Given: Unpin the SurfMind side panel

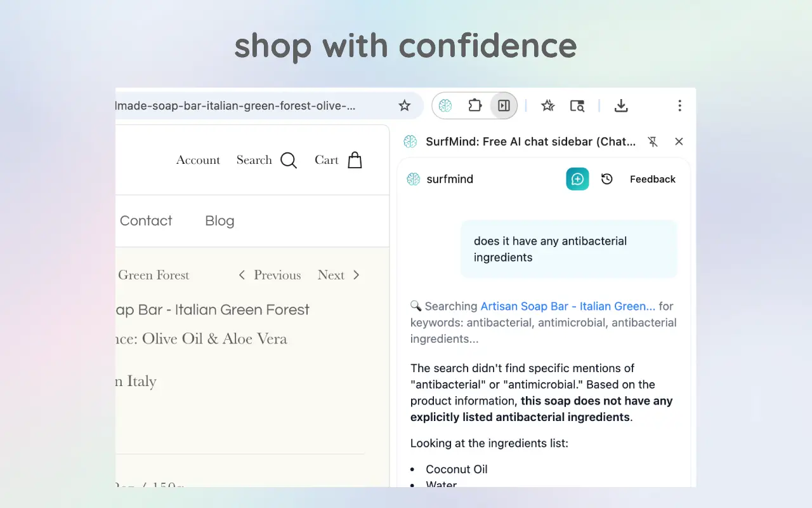Looking at the screenshot, I should click(x=653, y=142).
